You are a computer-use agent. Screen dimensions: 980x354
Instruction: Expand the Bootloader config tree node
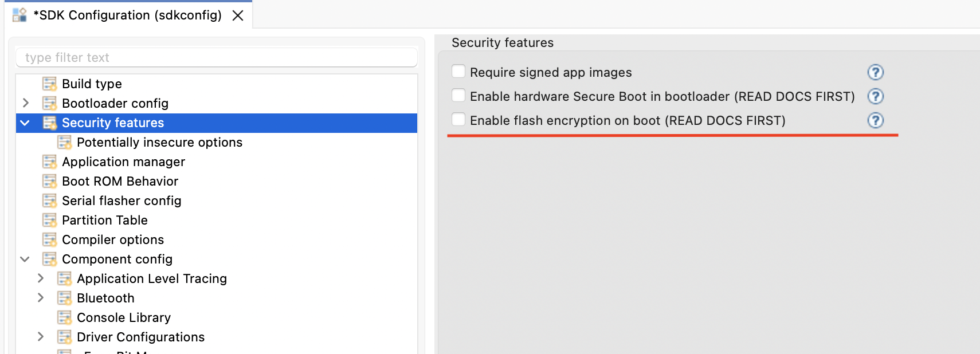coord(25,103)
